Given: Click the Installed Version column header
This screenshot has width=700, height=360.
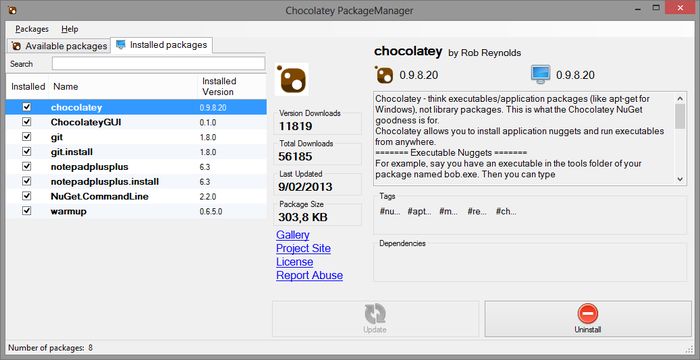Looking at the screenshot, I should click(x=232, y=87).
